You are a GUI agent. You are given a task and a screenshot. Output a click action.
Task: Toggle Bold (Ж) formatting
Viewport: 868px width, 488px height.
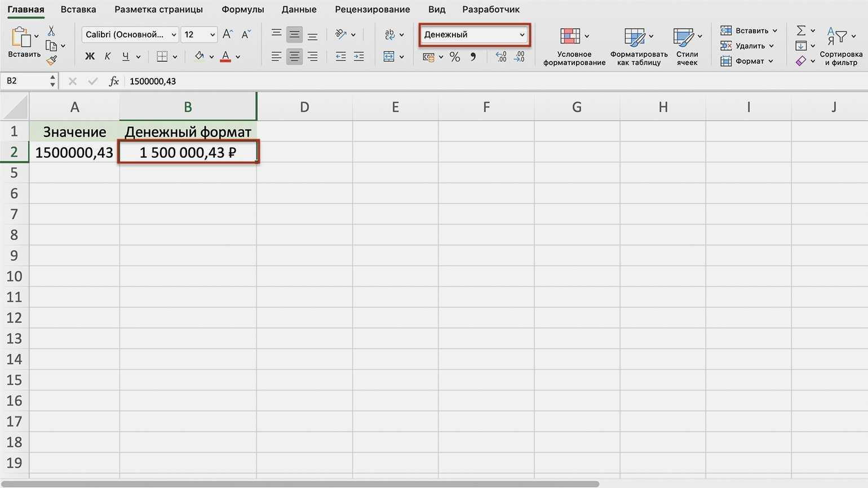(x=90, y=56)
